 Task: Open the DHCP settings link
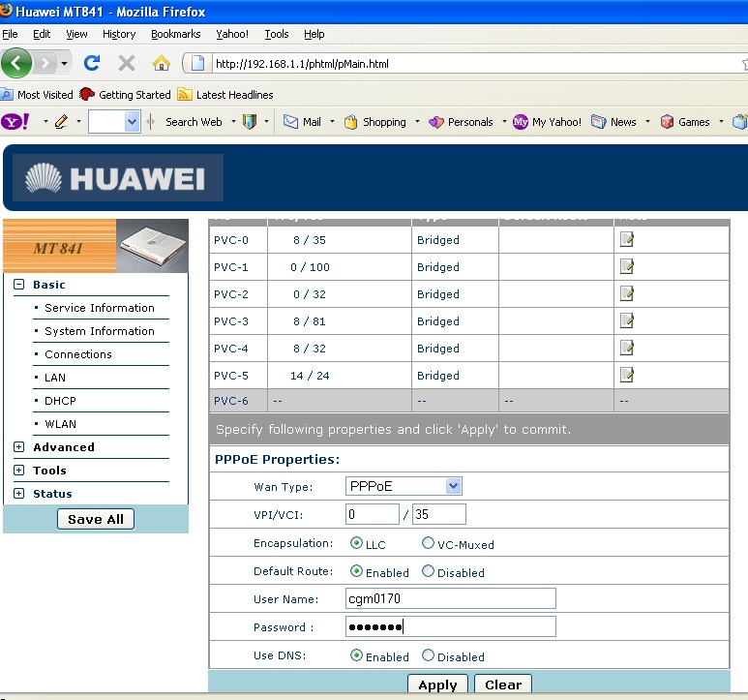[x=60, y=400]
